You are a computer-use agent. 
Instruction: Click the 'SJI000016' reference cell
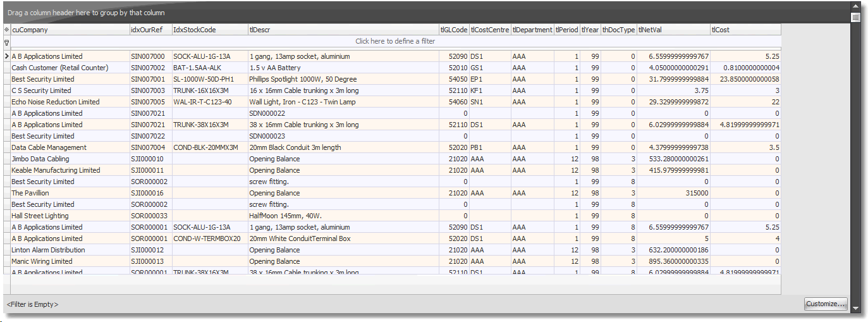pyautogui.click(x=150, y=193)
